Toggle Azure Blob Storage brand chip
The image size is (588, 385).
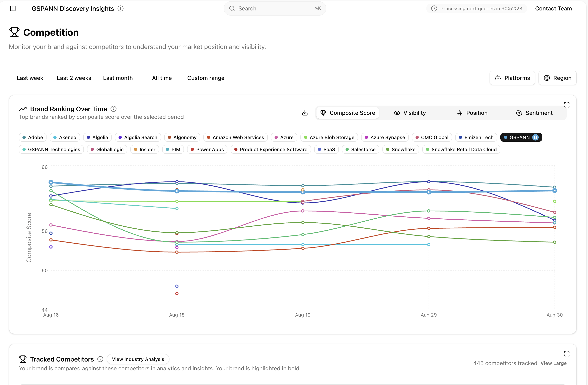[x=329, y=137]
